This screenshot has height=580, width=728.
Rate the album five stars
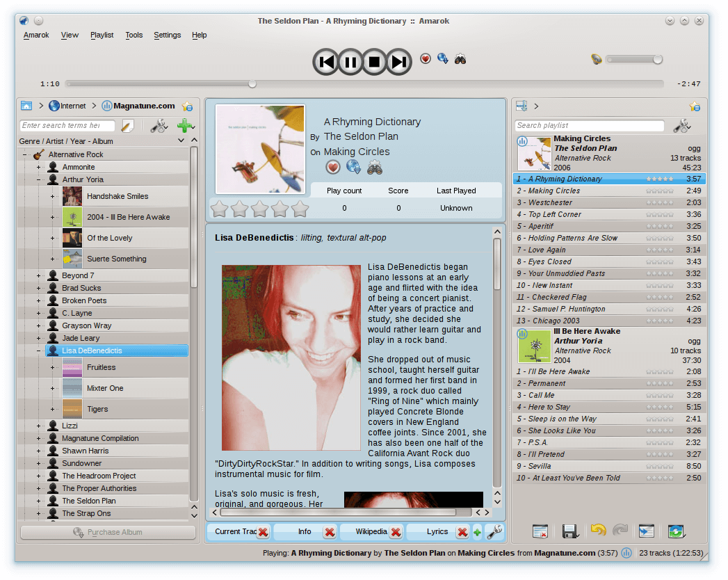point(300,208)
